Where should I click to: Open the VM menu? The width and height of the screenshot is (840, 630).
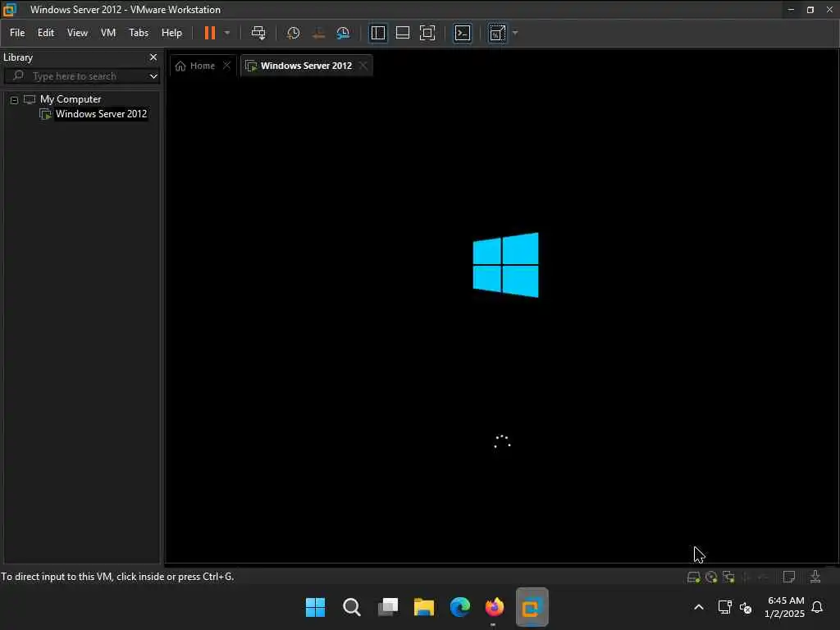(x=108, y=33)
